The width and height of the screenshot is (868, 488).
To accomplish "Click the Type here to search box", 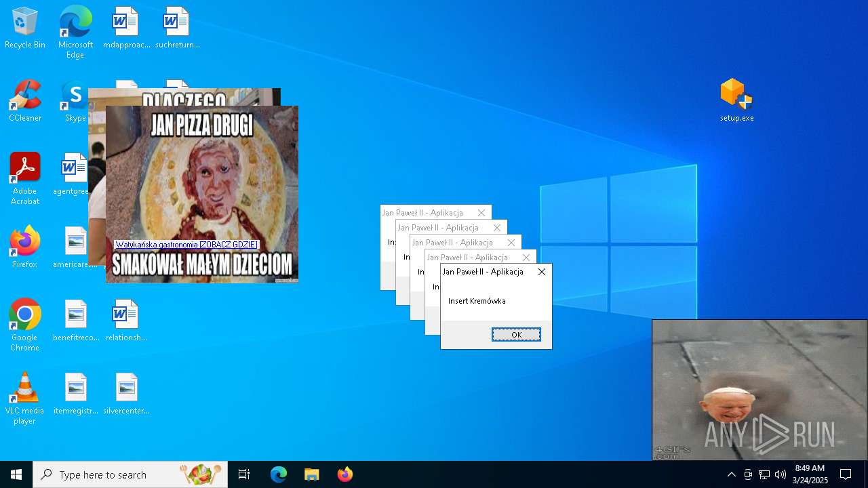I will click(130, 474).
